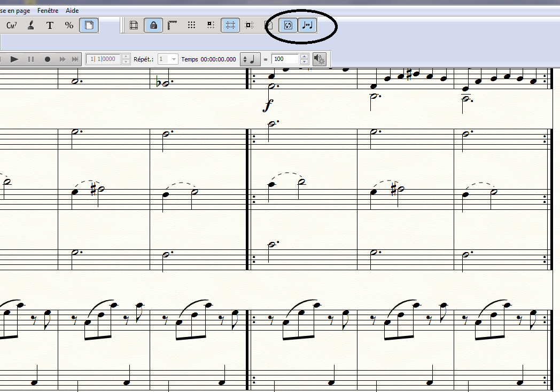Increase the tempo value with up arrow
This screenshot has height=392, width=560.
(305, 57)
